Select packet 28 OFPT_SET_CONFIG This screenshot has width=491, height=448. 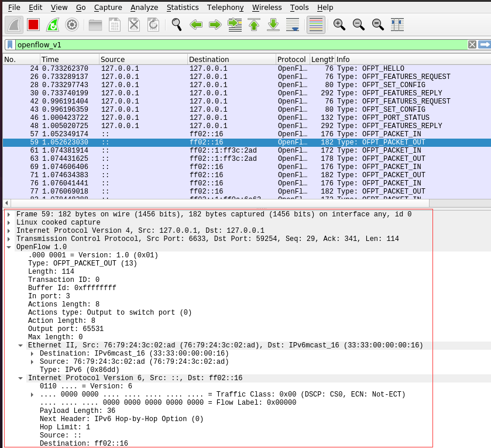(x=247, y=85)
